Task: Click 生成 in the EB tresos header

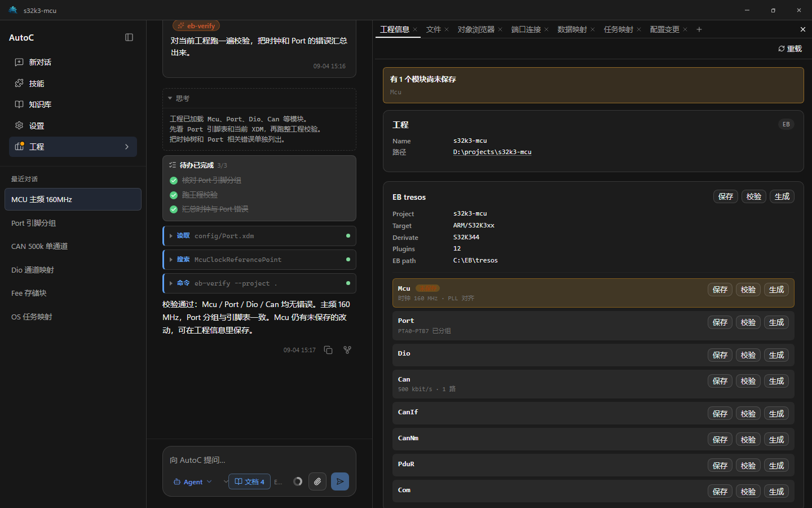Action: pos(782,196)
